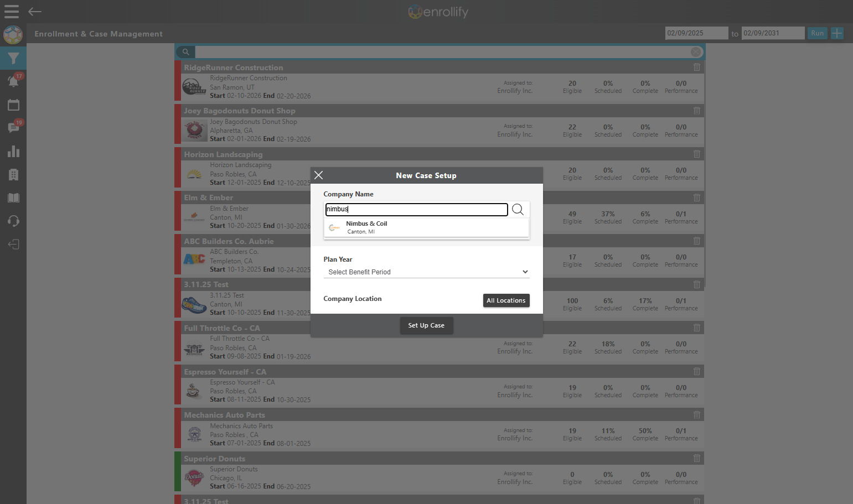The width and height of the screenshot is (853, 504).
Task: Click the Enrollify logo in the header
Action: [x=438, y=12]
